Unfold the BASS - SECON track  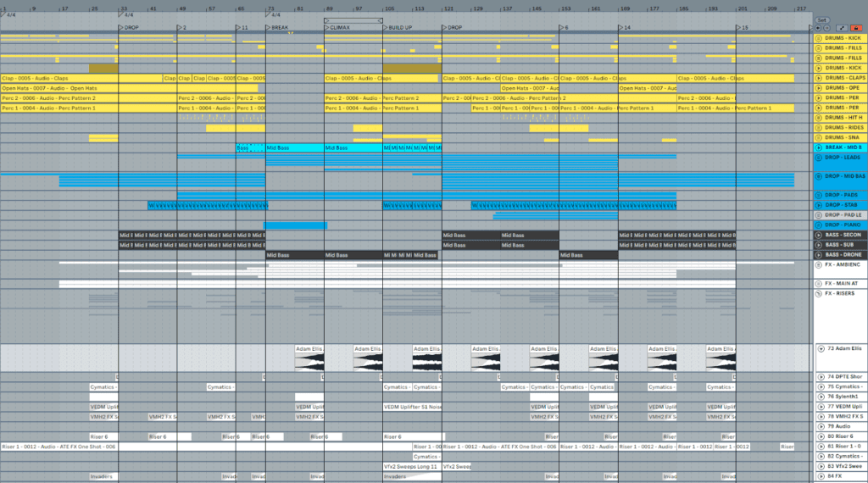[819, 235]
